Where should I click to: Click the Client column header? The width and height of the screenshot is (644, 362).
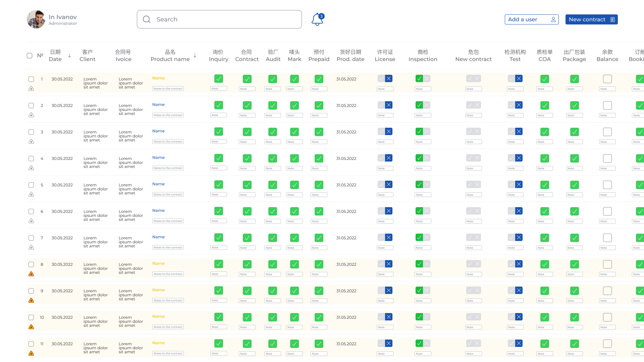(87, 56)
